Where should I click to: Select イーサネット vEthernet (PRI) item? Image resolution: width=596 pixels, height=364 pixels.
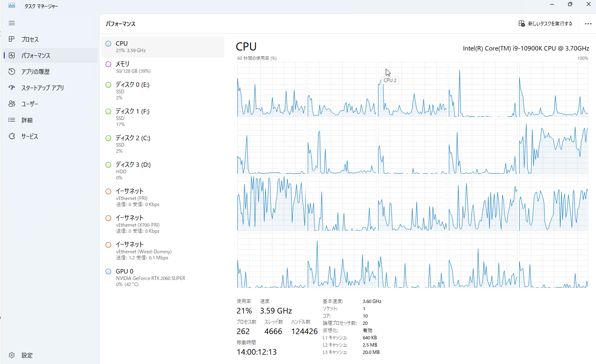pyautogui.click(x=163, y=198)
